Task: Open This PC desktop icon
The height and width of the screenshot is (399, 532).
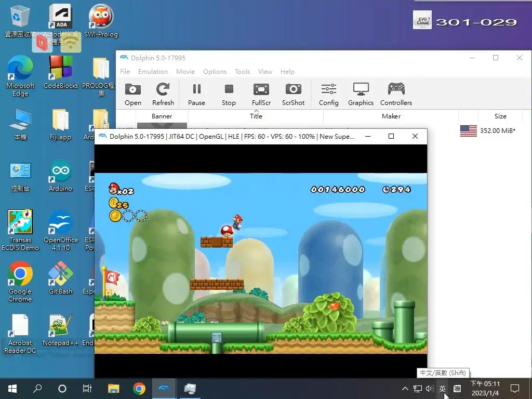Action: pos(20,124)
